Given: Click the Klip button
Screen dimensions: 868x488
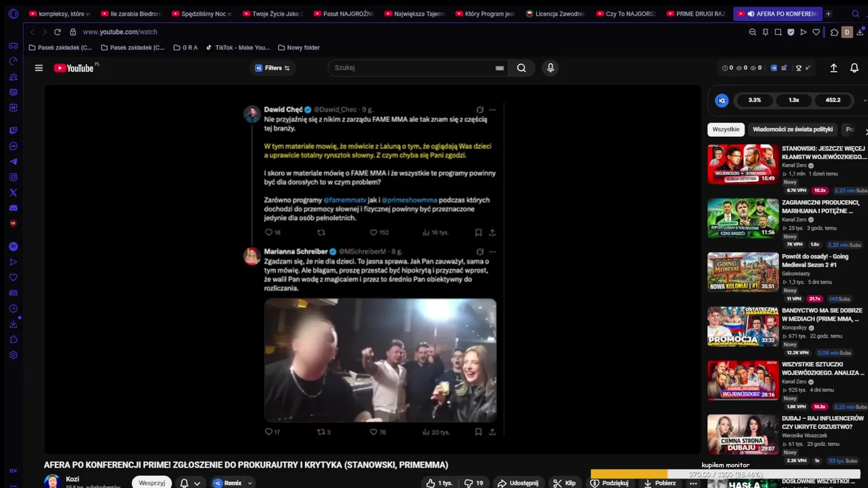Looking at the screenshot, I should (564, 483).
